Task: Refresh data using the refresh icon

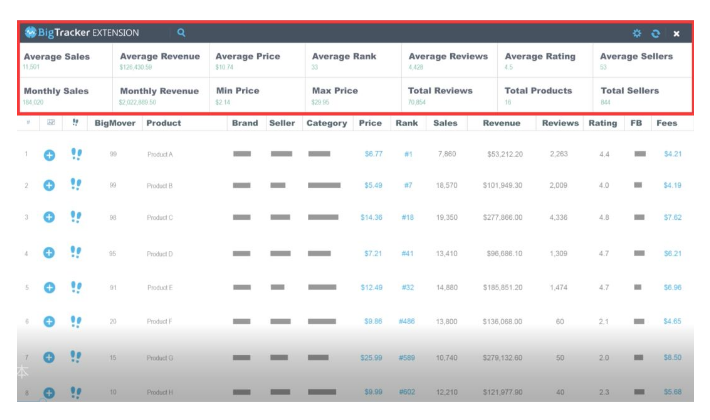Action: pos(656,33)
